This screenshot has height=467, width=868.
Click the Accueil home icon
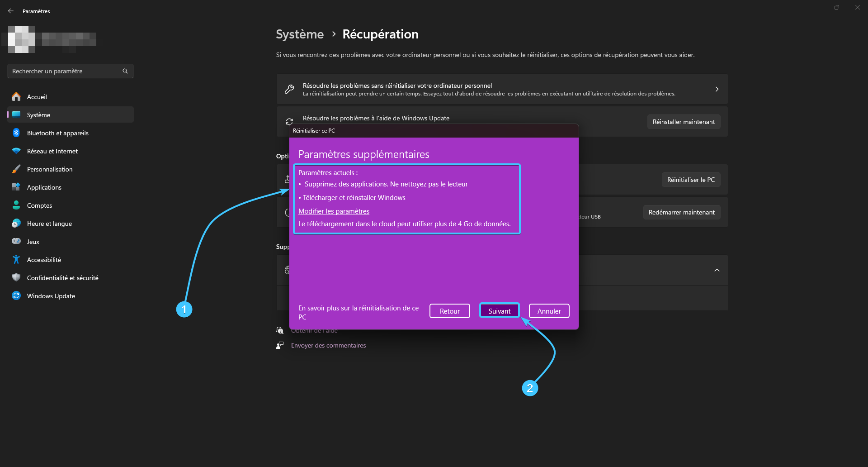[x=16, y=96]
